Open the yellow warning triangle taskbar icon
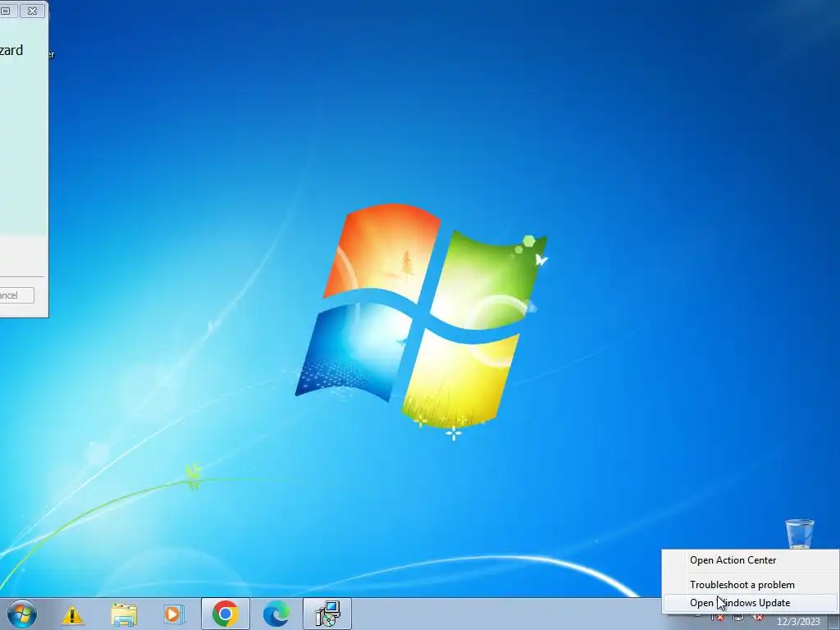The height and width of the screenshot is (630, 840). [x=72, y=614]
